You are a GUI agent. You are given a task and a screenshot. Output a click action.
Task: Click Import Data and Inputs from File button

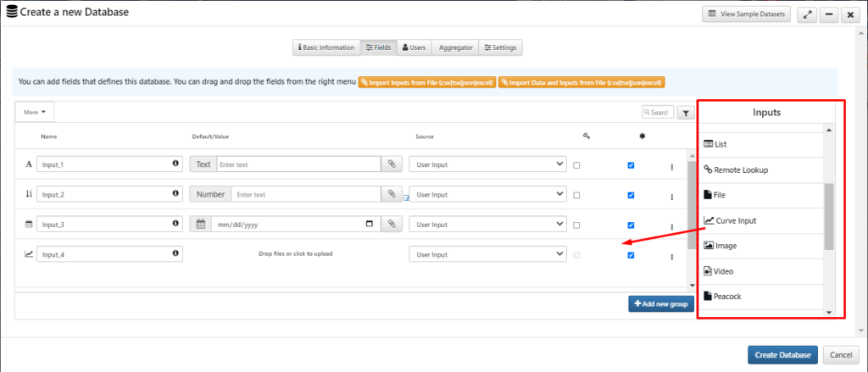[581, 82]
